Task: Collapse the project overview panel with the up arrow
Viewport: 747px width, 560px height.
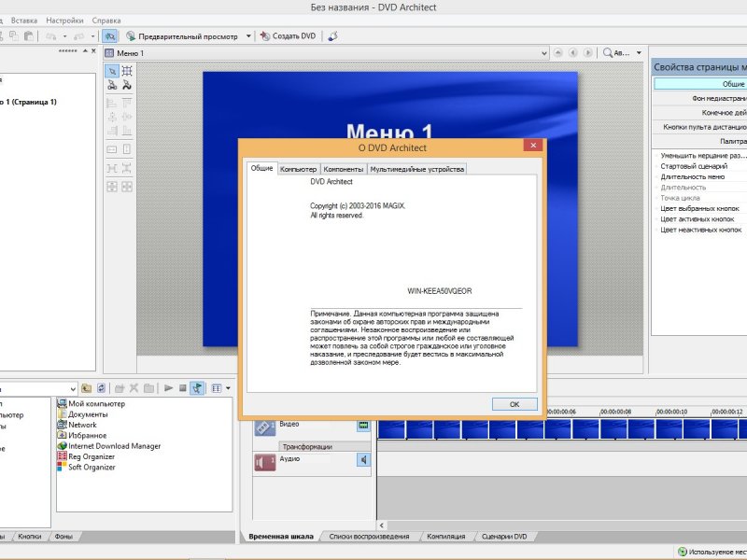Action: [85, 51]
